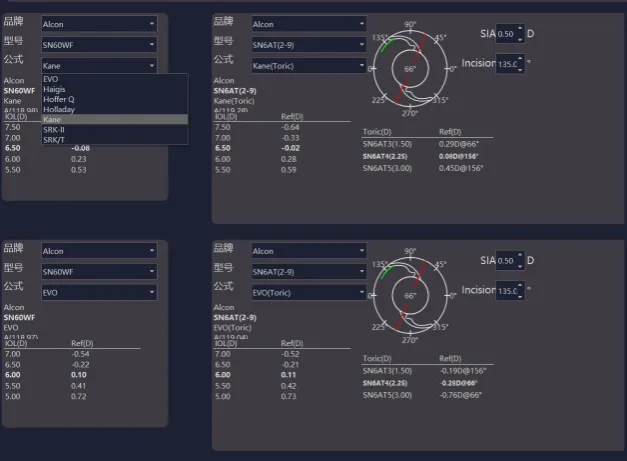Screen dimensions: 627x461
Task: Select SN6AT4(2.25) row with 0.08D@156°
Action: [x=422, y=155]
